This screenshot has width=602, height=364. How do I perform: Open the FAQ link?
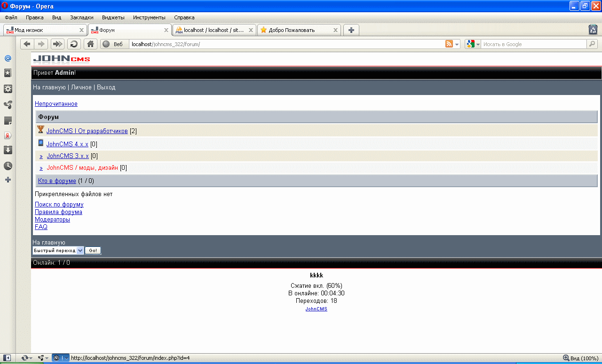click(41, 227)
